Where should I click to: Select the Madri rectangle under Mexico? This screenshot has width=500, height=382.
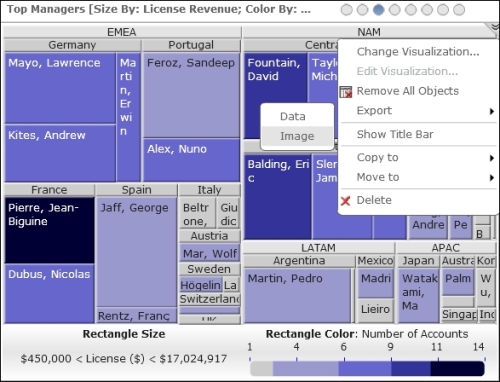[376, 283]
